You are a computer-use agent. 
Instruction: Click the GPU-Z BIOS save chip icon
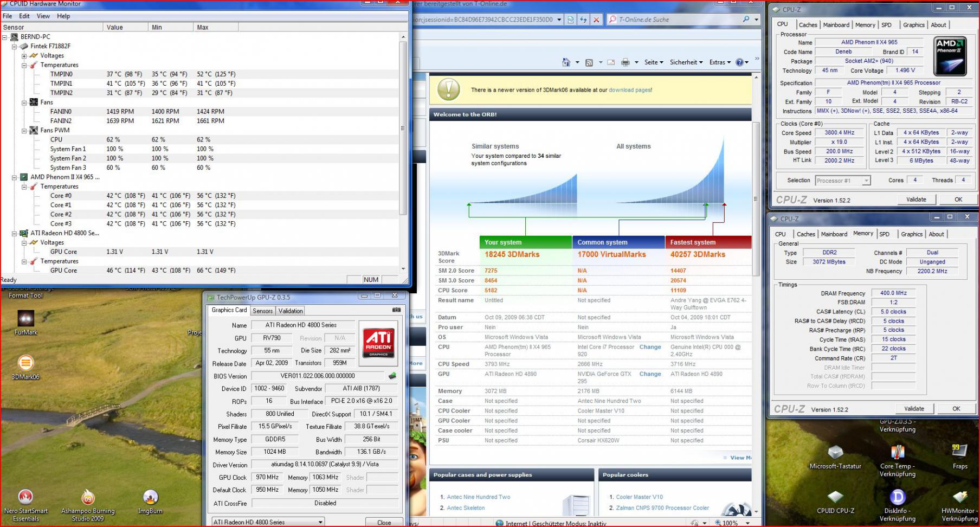pos(392,376)
